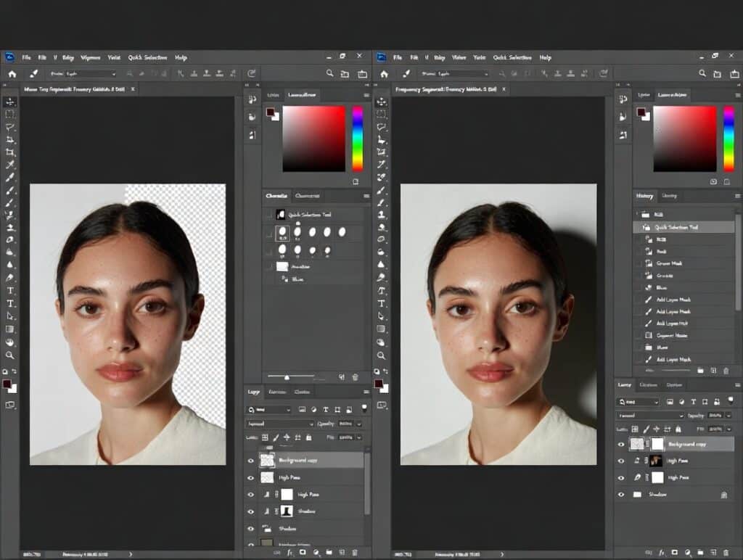Viewport: 743px width, 560px height.
Task: Select the Zoom tool in the toolbar
Action: [x=9, y=355]
